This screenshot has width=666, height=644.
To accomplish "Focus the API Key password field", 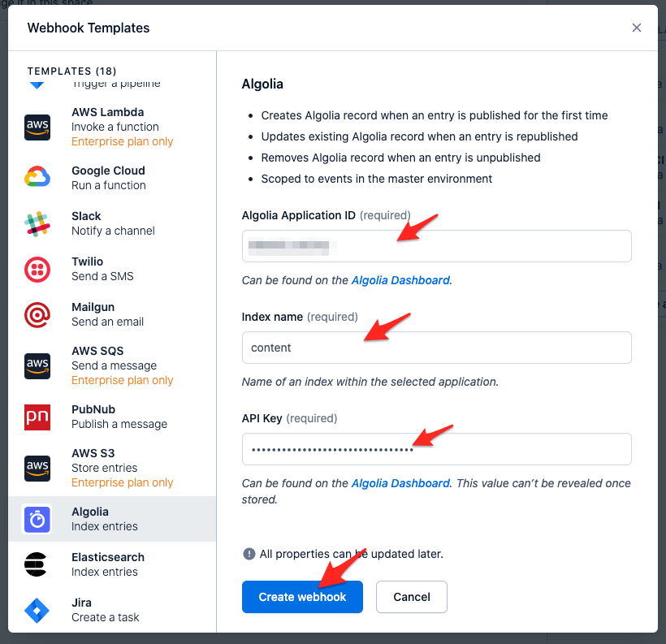I will [436, 449].
